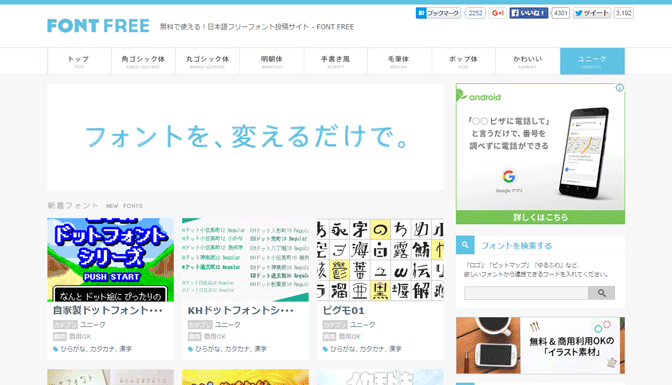Open the トップ navigation tab
The image size is (672, 385).
[79, 61]
